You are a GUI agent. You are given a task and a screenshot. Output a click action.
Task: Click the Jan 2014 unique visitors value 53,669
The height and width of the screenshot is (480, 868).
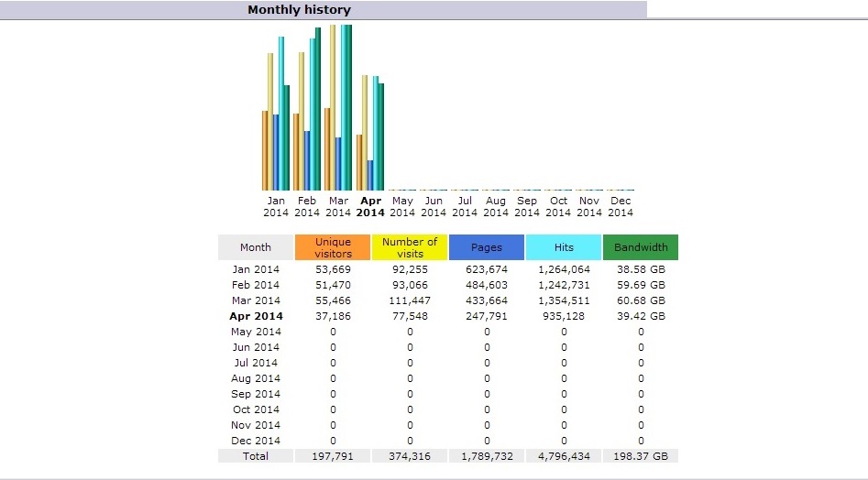coord(333,269)
